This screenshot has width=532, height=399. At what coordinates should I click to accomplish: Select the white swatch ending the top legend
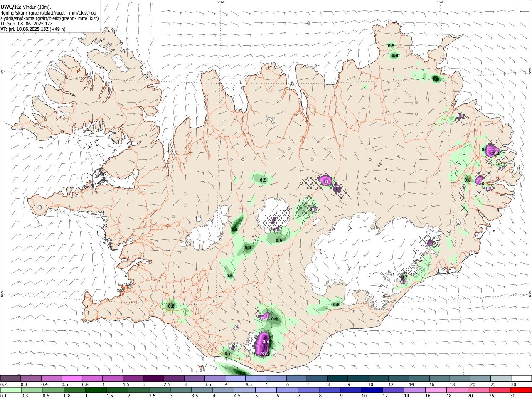tap(521, 378)
